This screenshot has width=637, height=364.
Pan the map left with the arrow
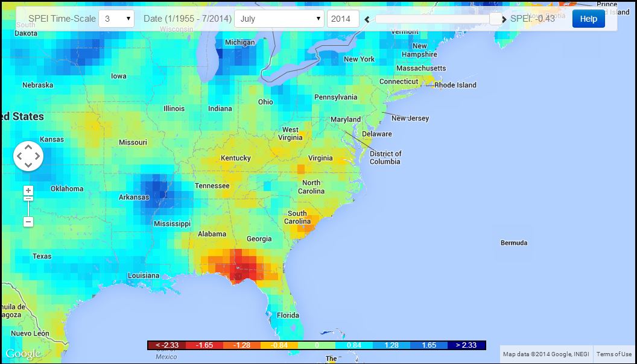point(19,157)
